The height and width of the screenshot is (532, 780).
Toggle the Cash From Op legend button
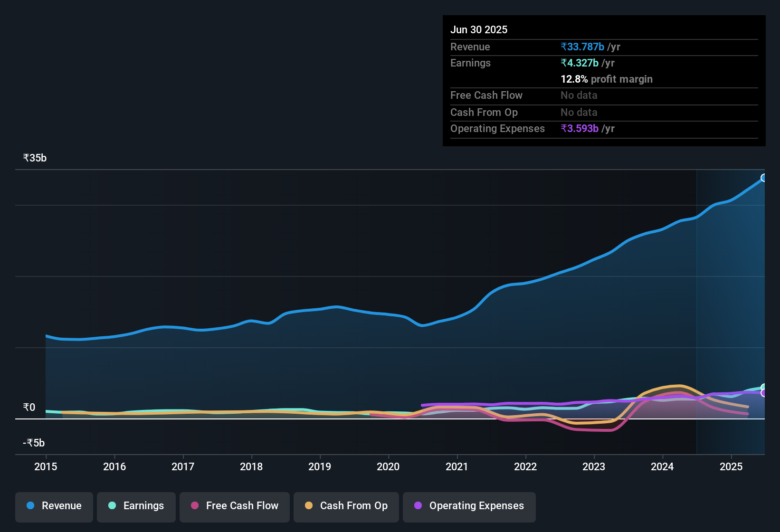coord(346,506)
